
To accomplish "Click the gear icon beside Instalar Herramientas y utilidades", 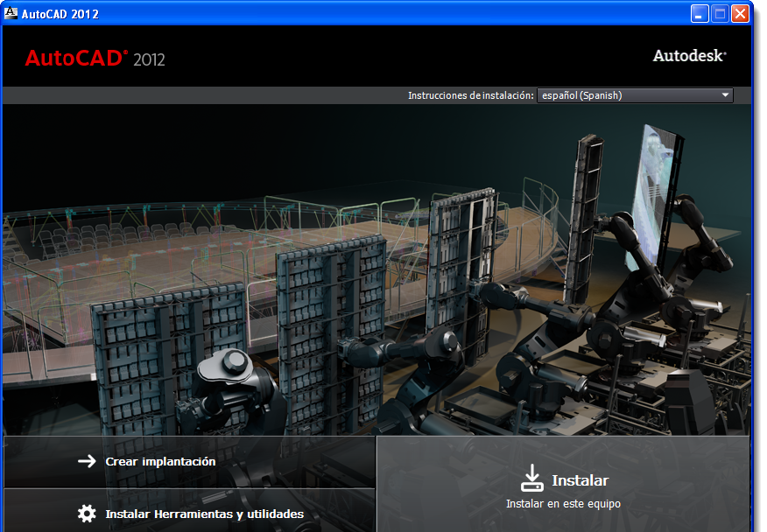I will [86, 514].
